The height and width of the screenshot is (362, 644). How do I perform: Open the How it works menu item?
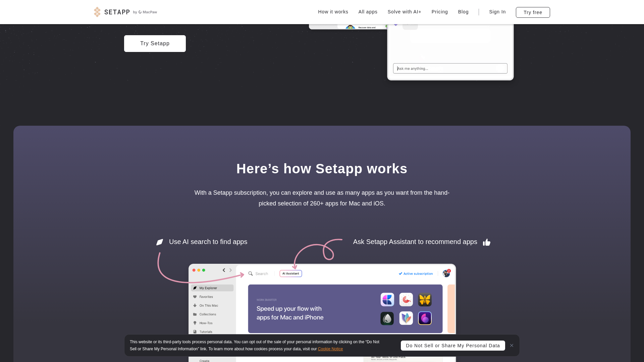coord(333,12)
